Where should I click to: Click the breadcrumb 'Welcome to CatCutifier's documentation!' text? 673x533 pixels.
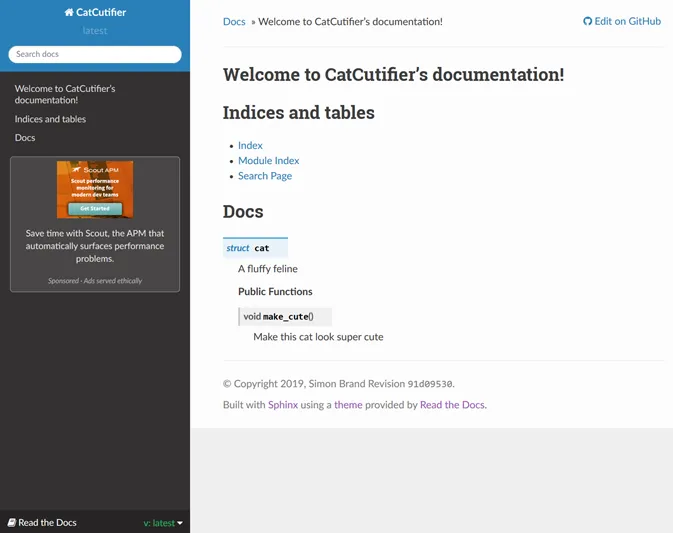coord(350,21)
